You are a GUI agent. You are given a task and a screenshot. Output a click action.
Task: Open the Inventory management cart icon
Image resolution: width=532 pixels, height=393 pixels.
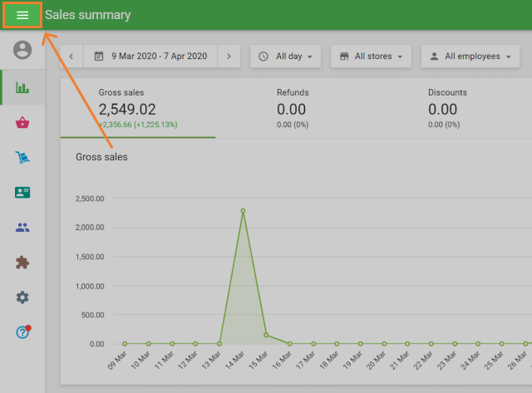[x=22, y=157]
